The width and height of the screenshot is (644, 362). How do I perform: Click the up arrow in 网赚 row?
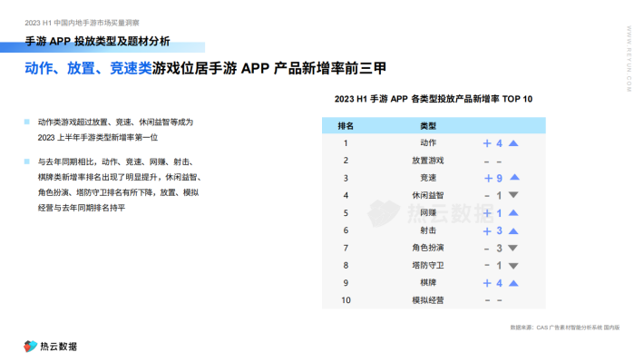pyautogui.click(x=513, y=213)
